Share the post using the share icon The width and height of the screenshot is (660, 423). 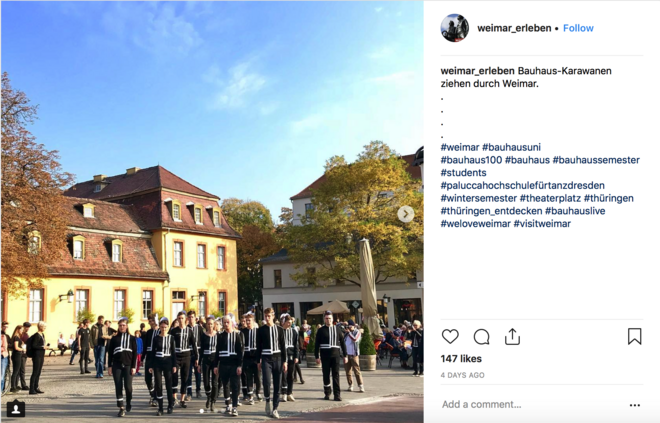(512, 336)
